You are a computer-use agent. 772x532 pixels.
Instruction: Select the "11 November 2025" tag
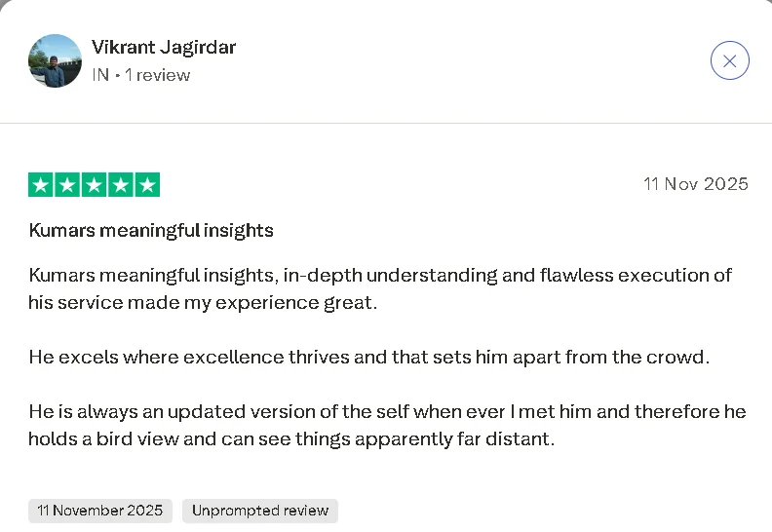[100, 511]
